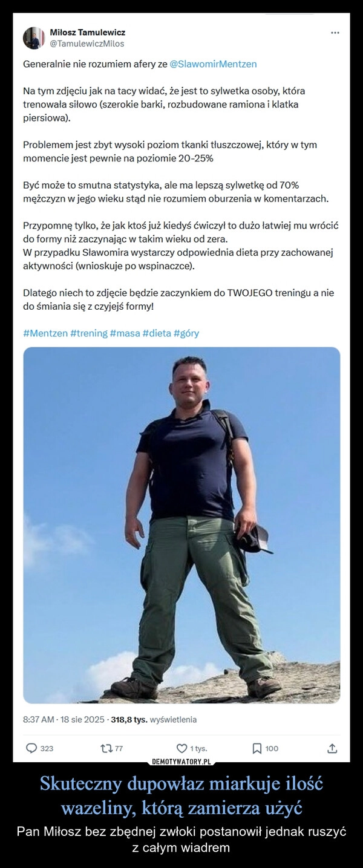The height and width of the screenshot is (868, 363).
Task: Click the share upload icon
Action: point(332,748)
